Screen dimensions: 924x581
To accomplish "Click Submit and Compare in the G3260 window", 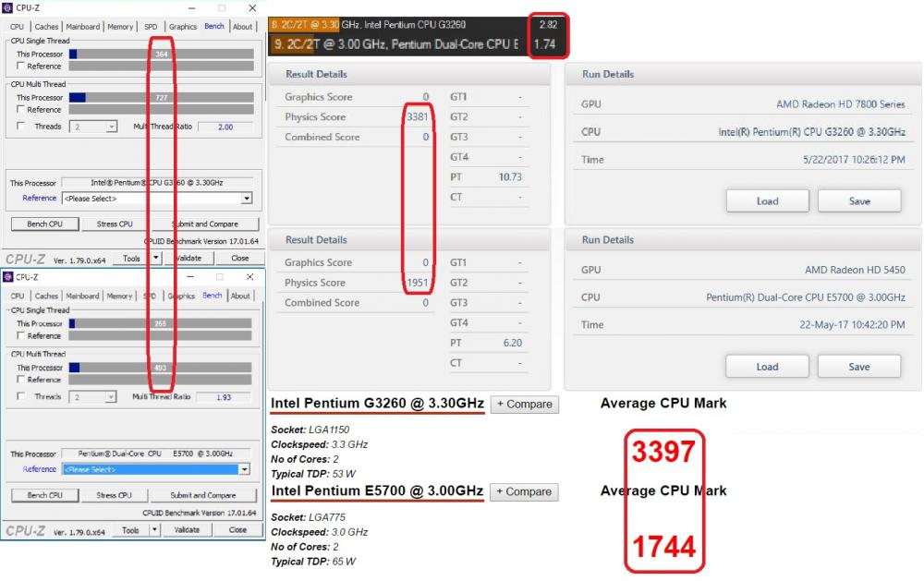I will (x=205, y=224).
